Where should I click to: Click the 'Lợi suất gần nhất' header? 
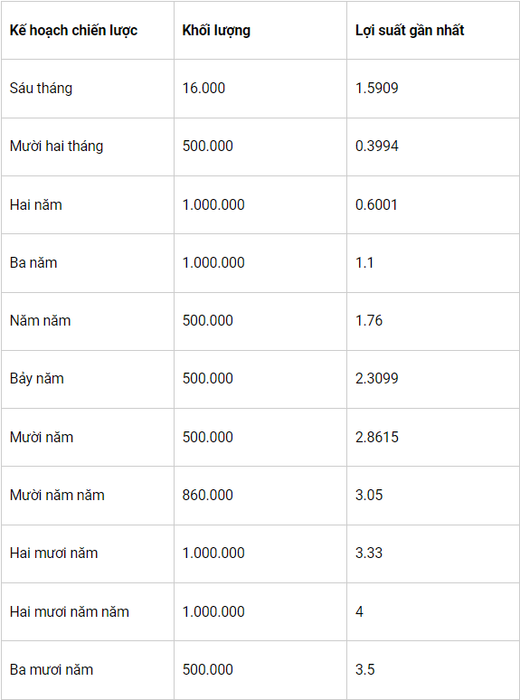409,30
